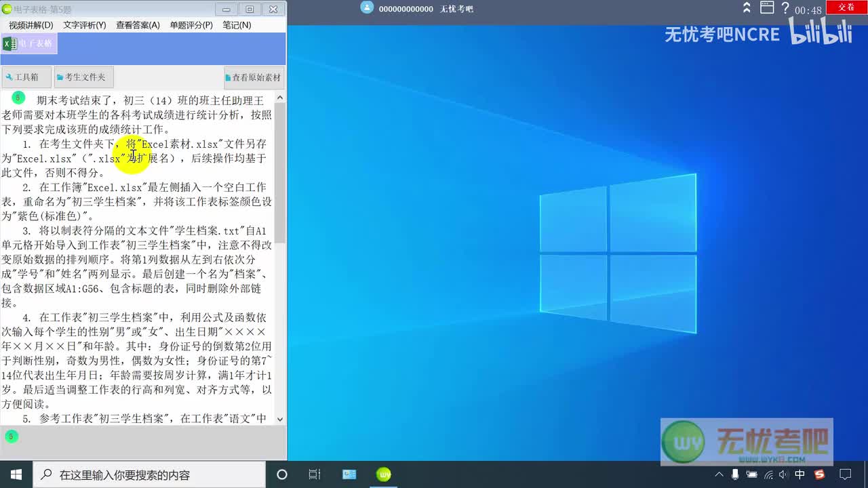Open the notification action center icon
The image size is (868, 488).
click(846, 474)
